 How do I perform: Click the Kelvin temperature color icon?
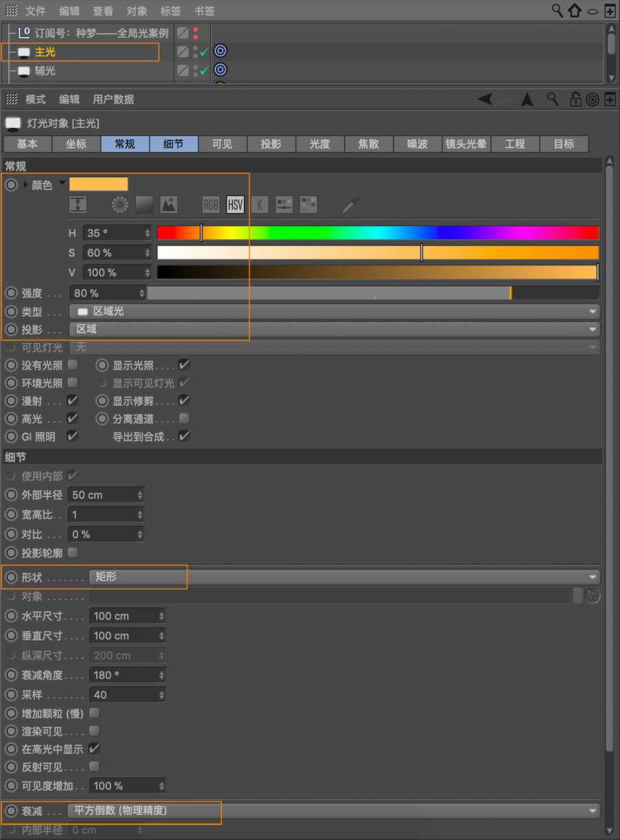(x=260, y=205)
